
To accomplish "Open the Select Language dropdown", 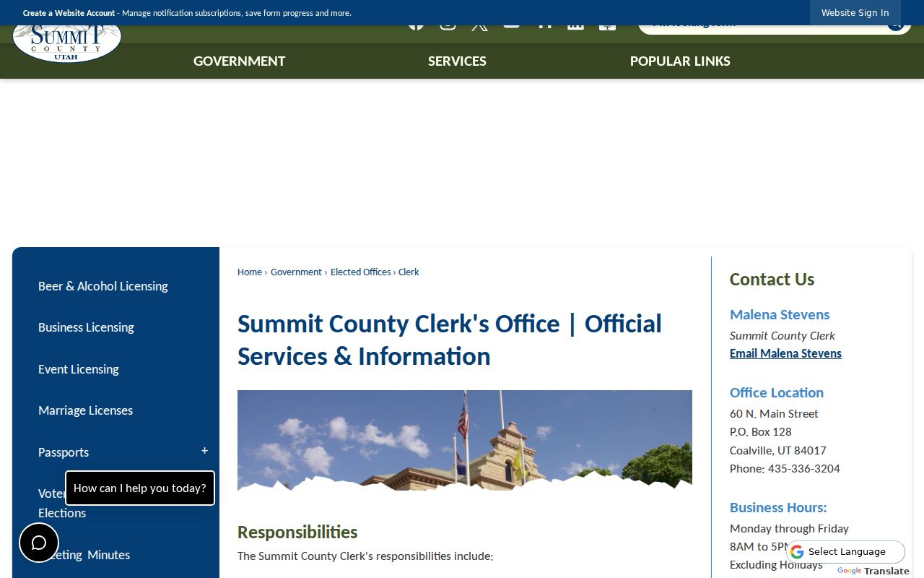I will pyautogui.click(x=845, y=552).
